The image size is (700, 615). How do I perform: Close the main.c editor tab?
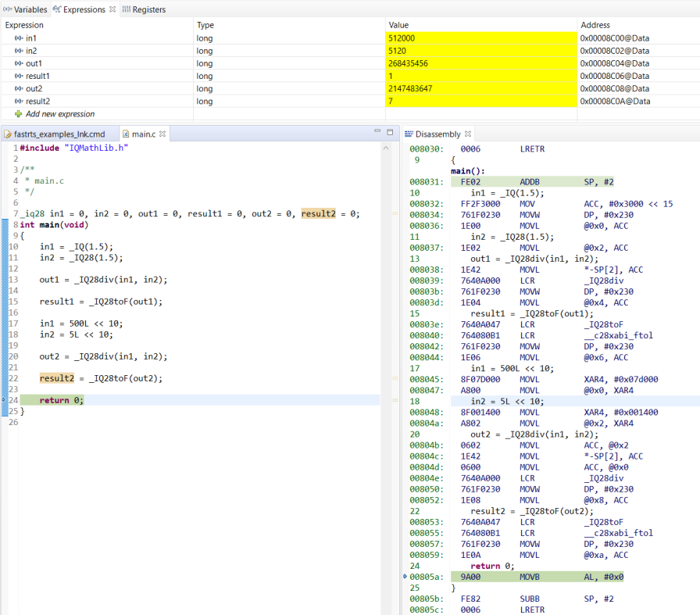(x=162, y=134)
